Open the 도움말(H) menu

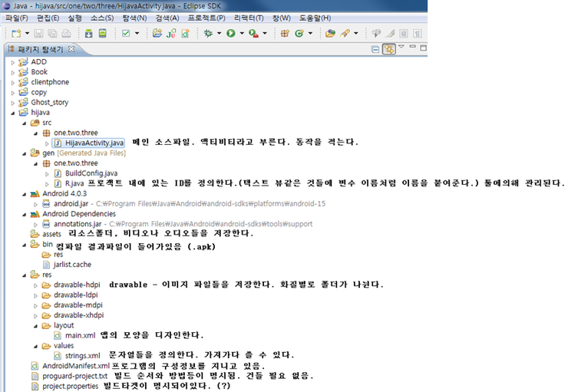click(315, 18)
